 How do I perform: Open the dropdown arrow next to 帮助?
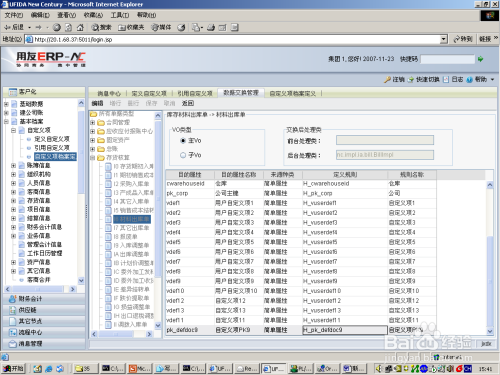click(x=492, y=79)
